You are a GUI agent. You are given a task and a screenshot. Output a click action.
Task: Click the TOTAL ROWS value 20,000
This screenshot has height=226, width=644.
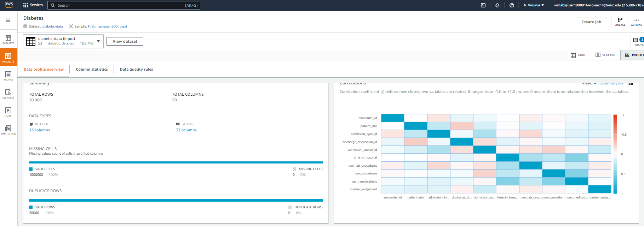tap(35, 100)
